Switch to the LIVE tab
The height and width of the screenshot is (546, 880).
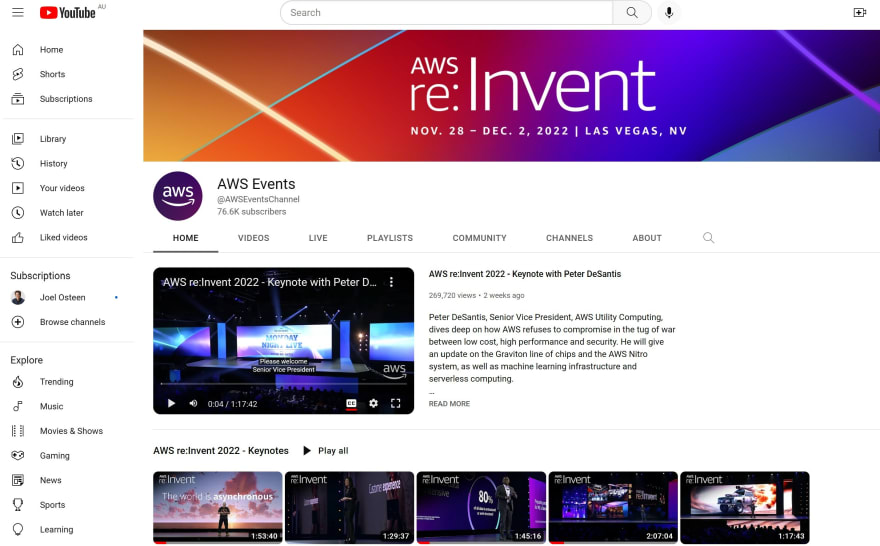click(318, 238)
